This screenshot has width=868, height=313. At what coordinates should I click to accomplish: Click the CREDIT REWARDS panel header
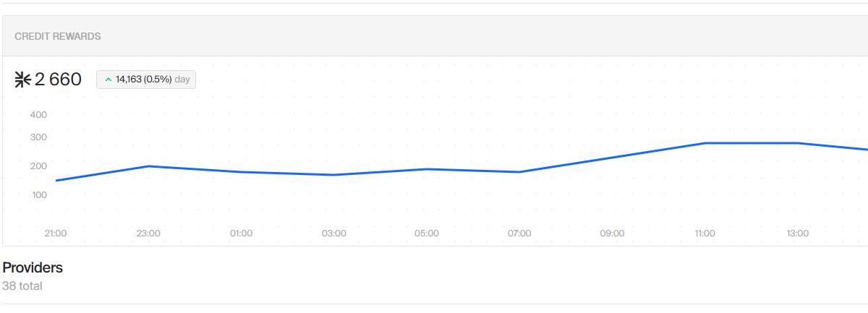point(434,36)
